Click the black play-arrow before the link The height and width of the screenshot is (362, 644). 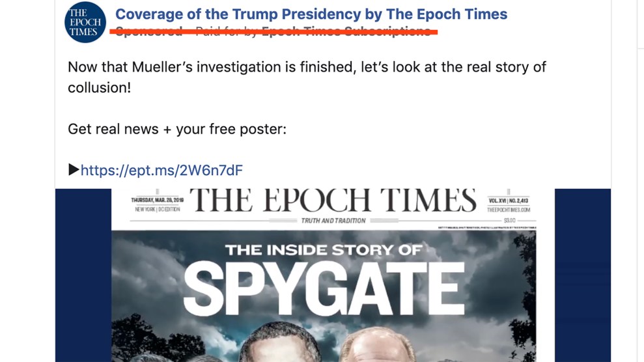pos(74,170)
